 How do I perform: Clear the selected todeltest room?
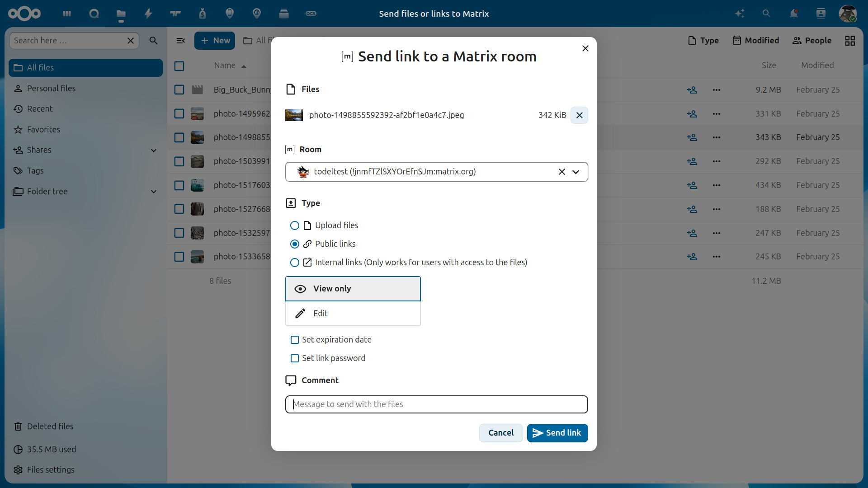click(x=561, y=172)
